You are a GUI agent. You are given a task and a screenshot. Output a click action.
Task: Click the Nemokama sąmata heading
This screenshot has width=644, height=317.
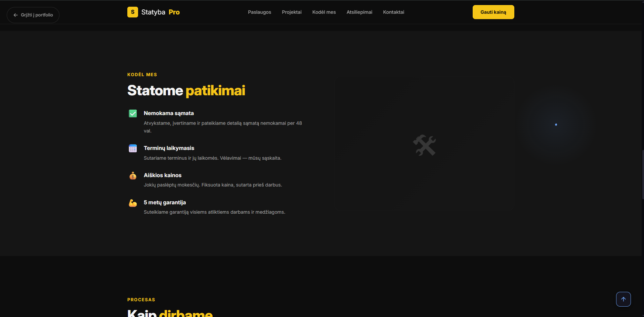point(169,113)
